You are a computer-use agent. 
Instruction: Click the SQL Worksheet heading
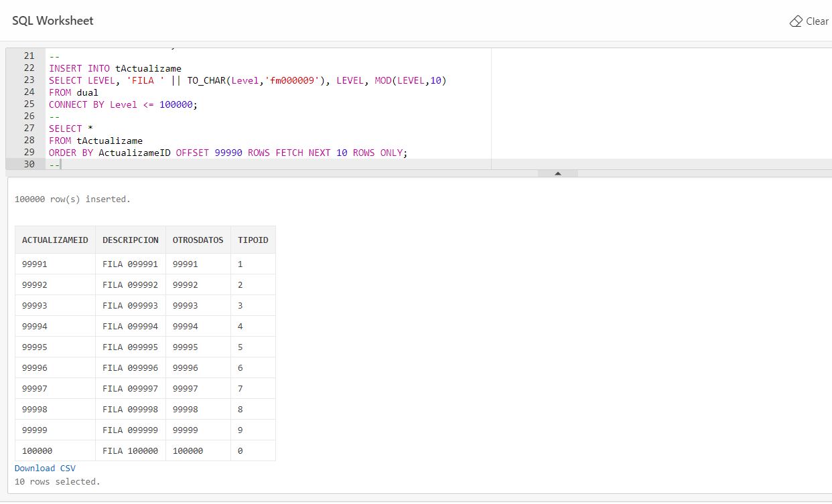[52, 21]
